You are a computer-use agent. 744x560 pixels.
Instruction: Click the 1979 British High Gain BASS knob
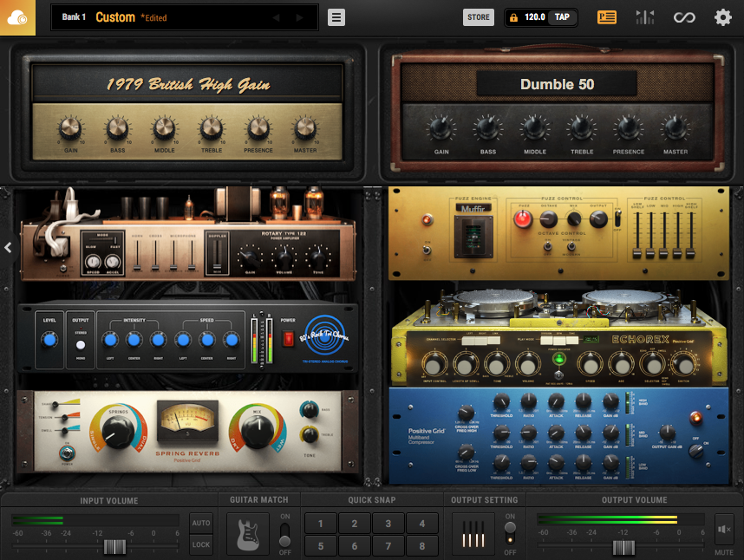coord(117,127)
